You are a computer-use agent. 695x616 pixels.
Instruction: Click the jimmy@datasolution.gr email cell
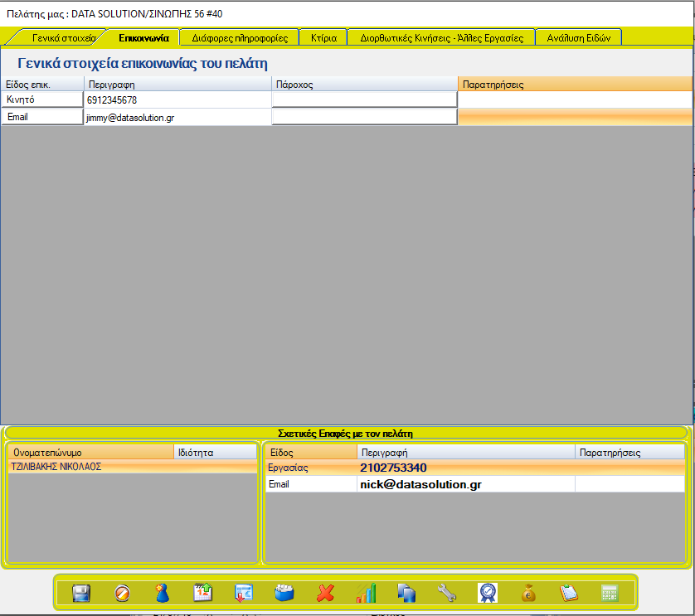tap(177, 118)
